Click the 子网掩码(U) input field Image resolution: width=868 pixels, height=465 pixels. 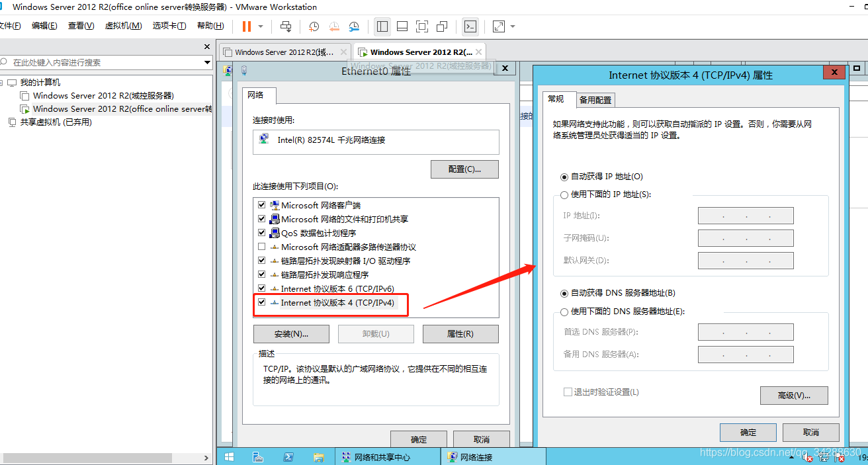(x=746, y=238)
